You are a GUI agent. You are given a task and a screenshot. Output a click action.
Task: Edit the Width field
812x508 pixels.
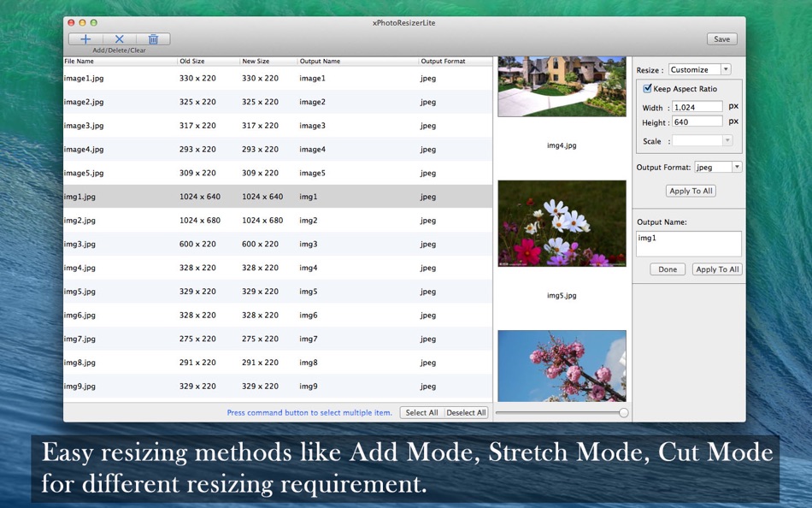697,107
